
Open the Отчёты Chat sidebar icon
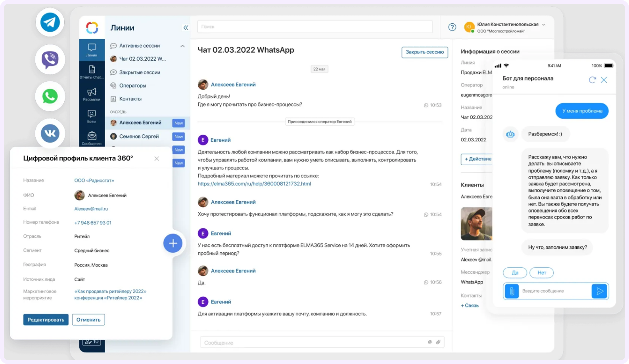[92, 72]
